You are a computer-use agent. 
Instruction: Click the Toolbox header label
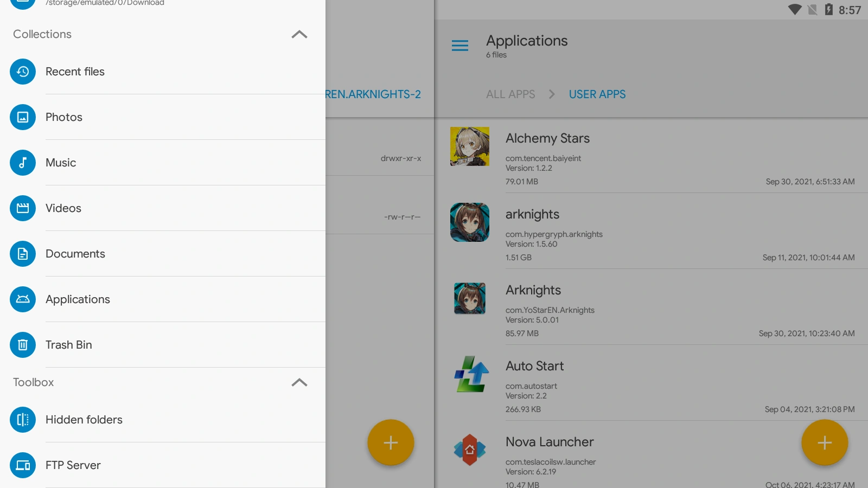point(34,382)
